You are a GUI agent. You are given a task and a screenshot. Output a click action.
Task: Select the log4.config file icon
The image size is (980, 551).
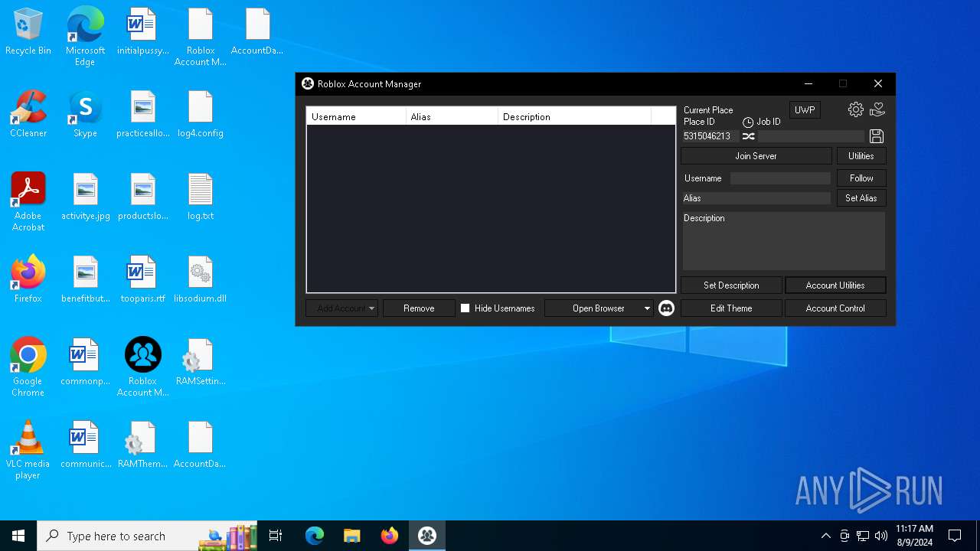(200, 114)
